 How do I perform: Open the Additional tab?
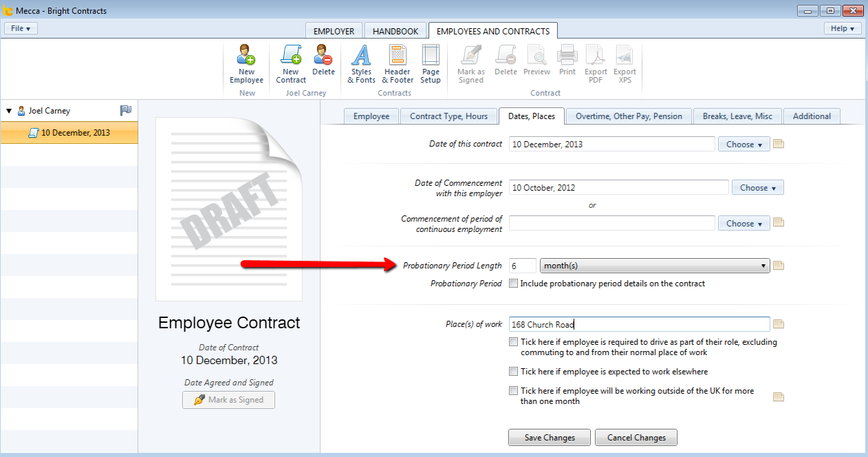(x=812, y=116)
